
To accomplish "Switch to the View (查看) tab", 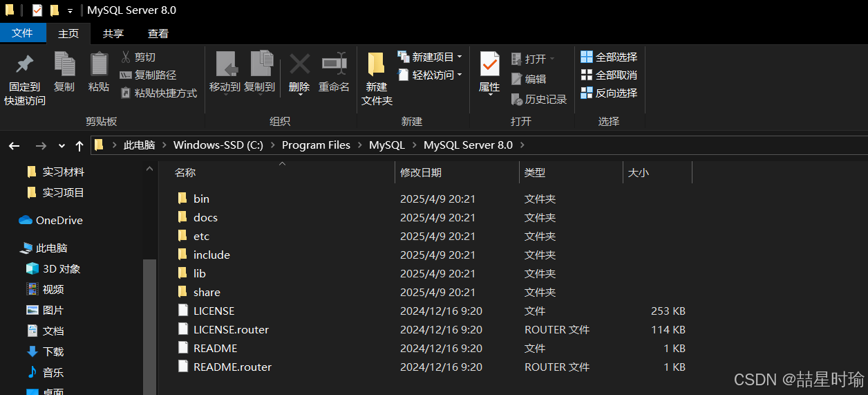I will point(158,33).
